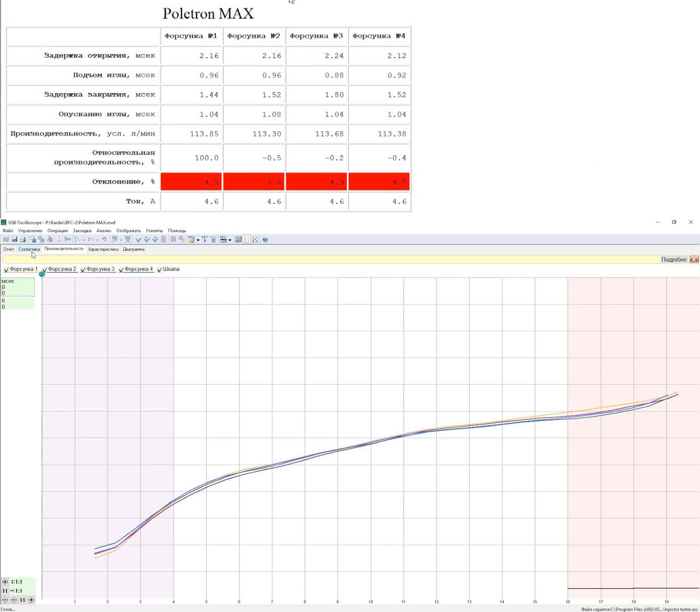
Task: Click the red crossed-out page icon
Action: 255,239
